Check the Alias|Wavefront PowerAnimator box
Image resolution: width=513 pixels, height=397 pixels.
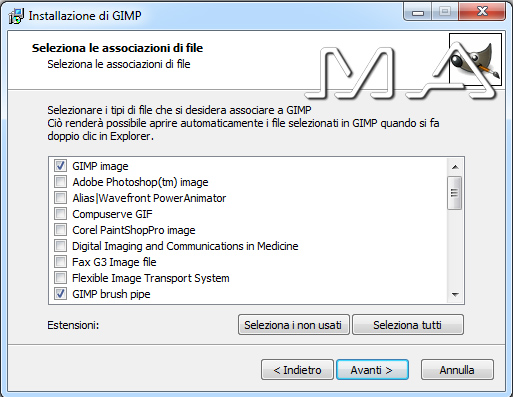click(x=60, y=198)
